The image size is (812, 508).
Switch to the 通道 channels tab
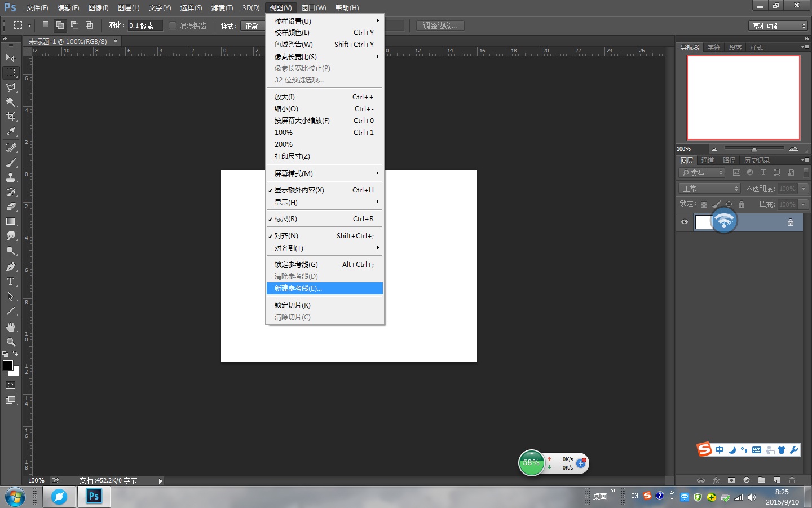point(708,160)
